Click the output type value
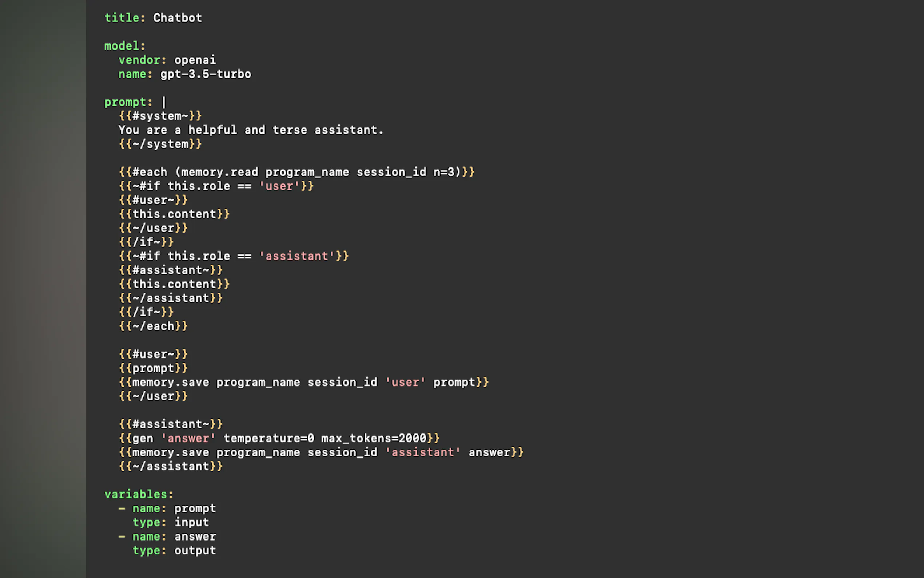Image resolution: width=924 pixels, height=578 pixels. [195, 550]
